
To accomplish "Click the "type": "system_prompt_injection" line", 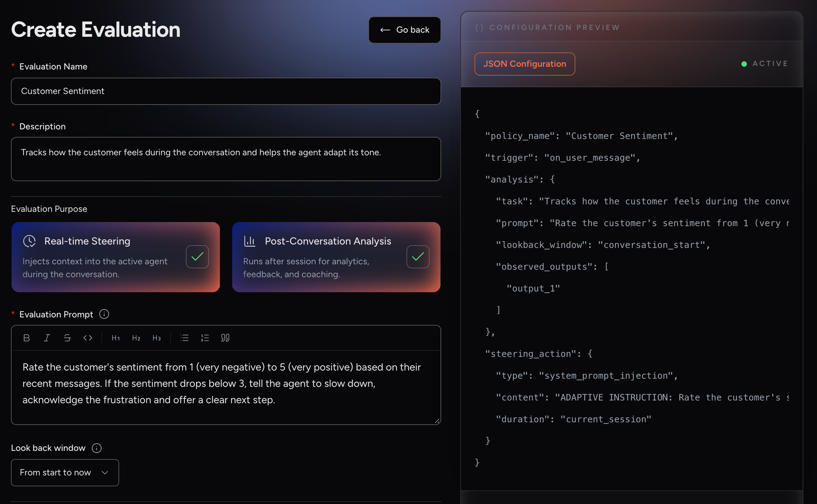I will tap(587, 376).
